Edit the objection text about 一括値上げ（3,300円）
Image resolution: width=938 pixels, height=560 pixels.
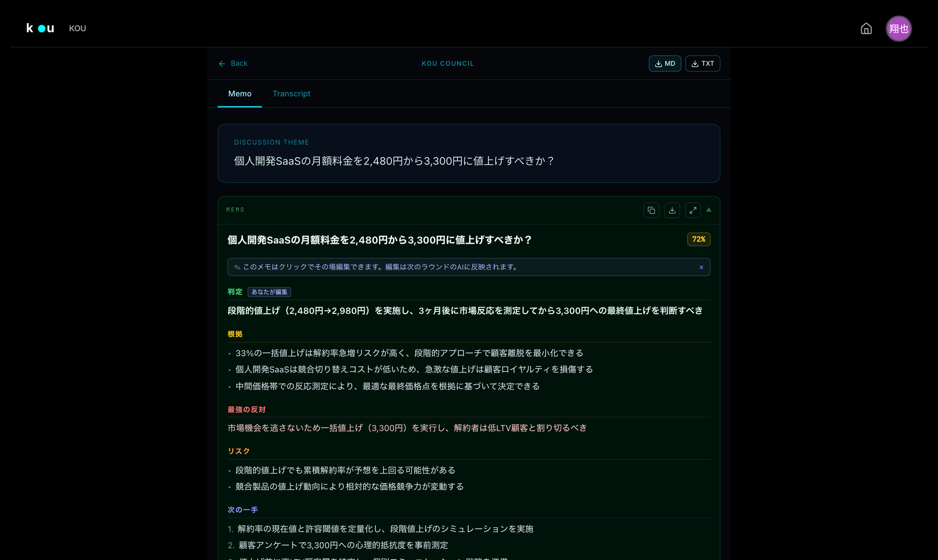pos(407,427)
